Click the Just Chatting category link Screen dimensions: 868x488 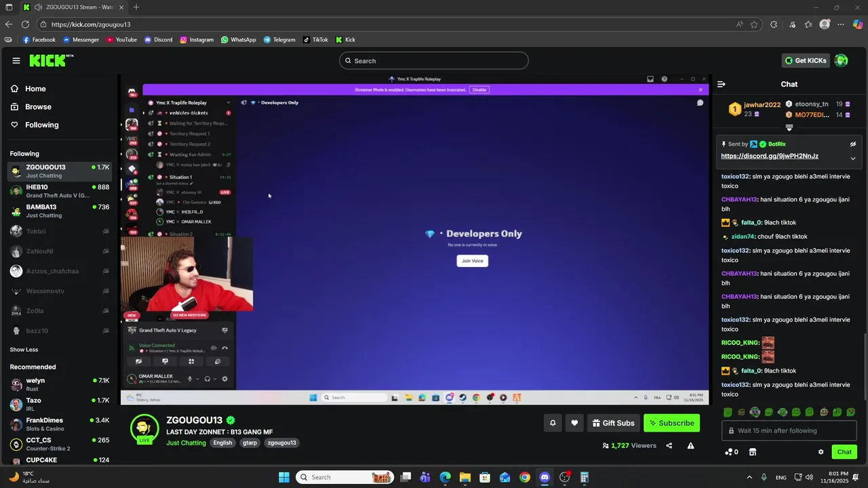tap(186, 443)
